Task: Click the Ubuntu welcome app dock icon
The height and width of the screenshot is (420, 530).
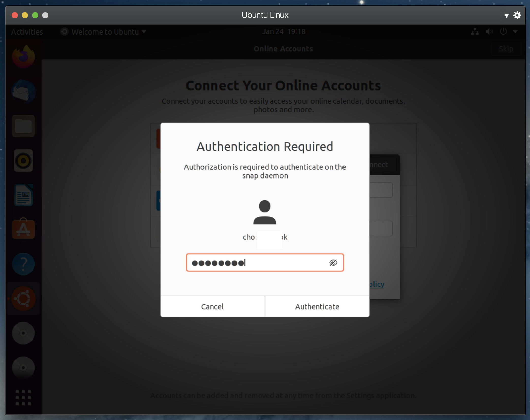Action: [23, 299]
